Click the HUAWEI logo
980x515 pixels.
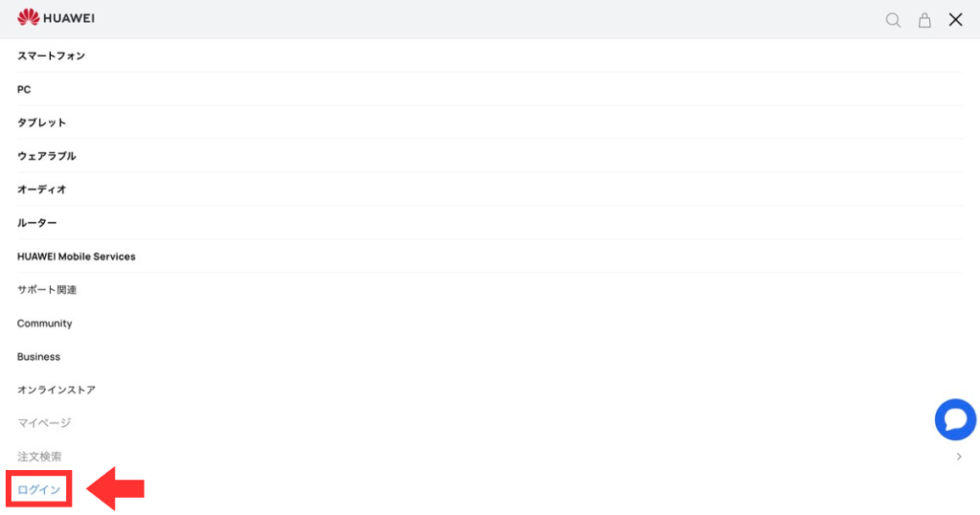tap(56, 17)
